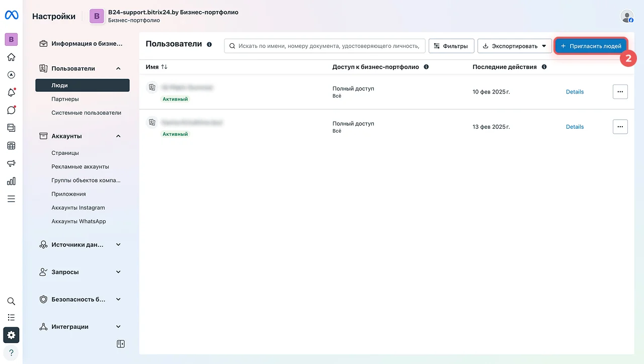
Task: Click the question mark help icon
Action: tap(11, 352)
